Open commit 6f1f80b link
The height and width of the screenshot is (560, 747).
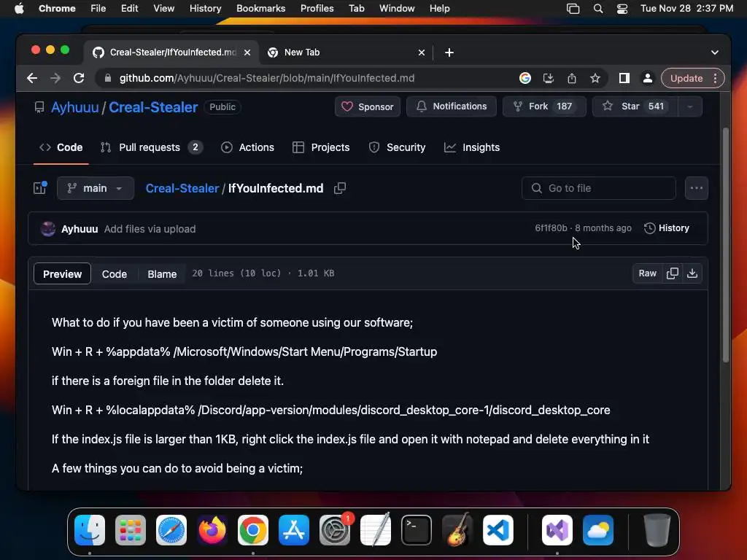551,228
